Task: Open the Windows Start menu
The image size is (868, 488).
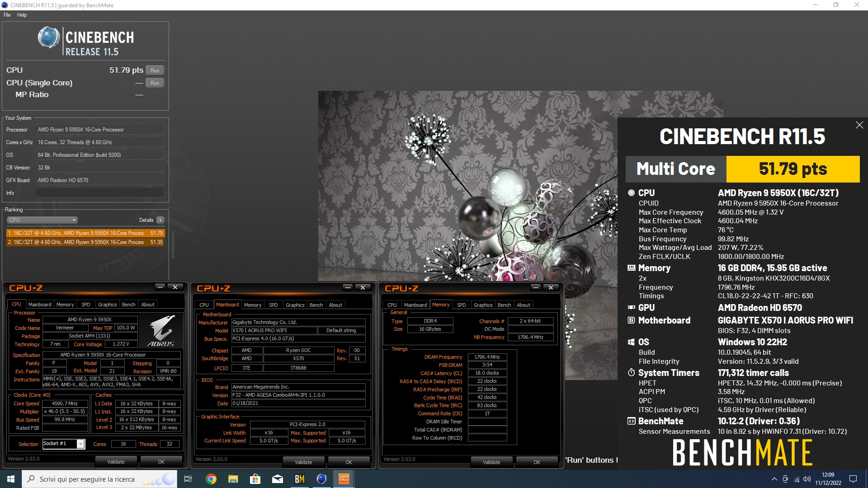Action: coord(11,479)
